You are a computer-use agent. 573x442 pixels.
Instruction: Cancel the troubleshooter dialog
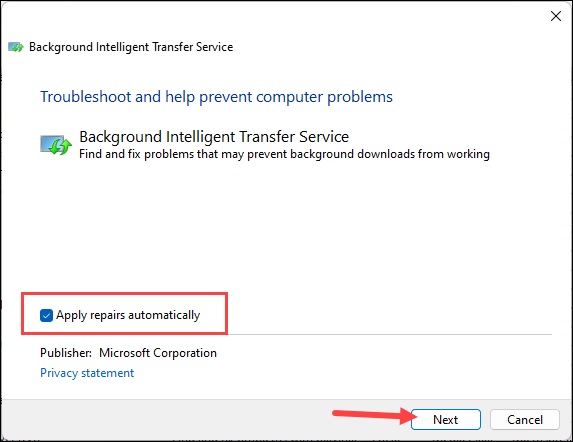tap(525, 419)
